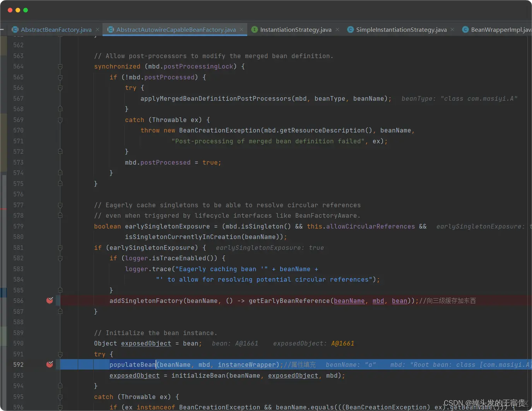The width and height of the screenshot is (532, 411).
Task: Click inline hint 'exposedObject: A@1661'
Action: pos(313,344)
